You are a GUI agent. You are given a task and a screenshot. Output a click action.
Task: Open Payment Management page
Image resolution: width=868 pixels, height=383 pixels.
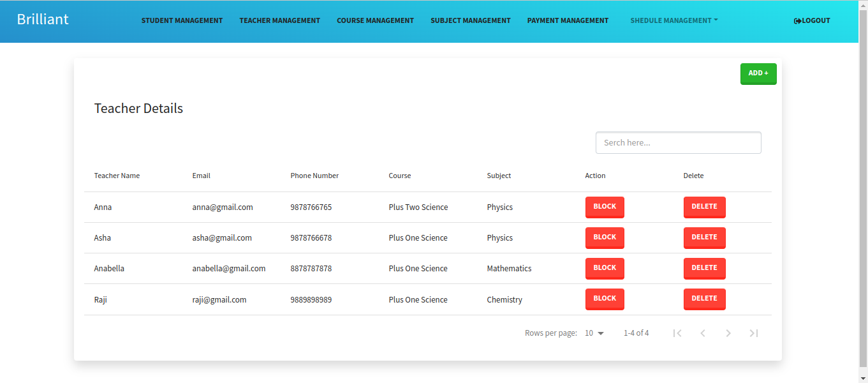tap(568, 20)
